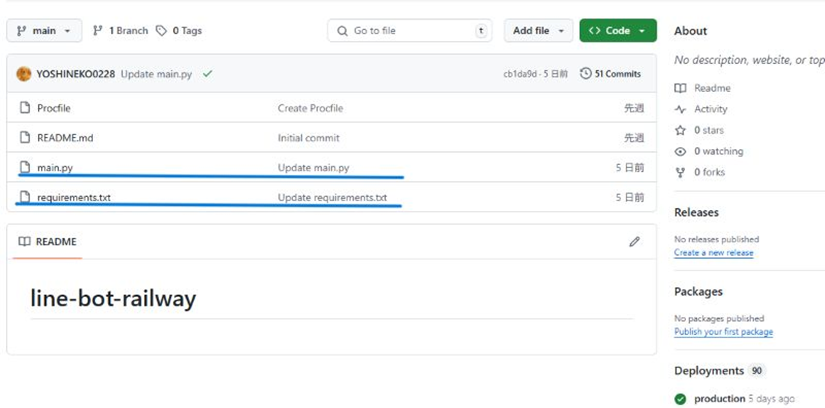The image size is (825, 408).
Task: Open the 0 watching link
Action: [719, 151]
